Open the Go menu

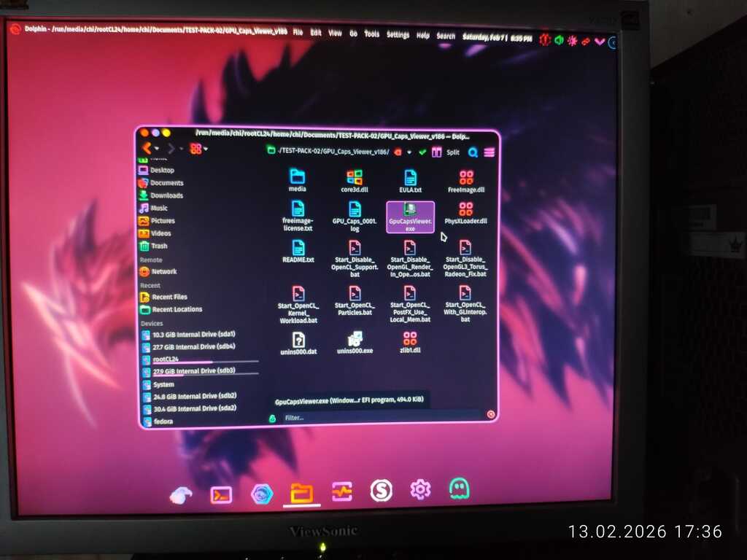click(x=353, y=34)
